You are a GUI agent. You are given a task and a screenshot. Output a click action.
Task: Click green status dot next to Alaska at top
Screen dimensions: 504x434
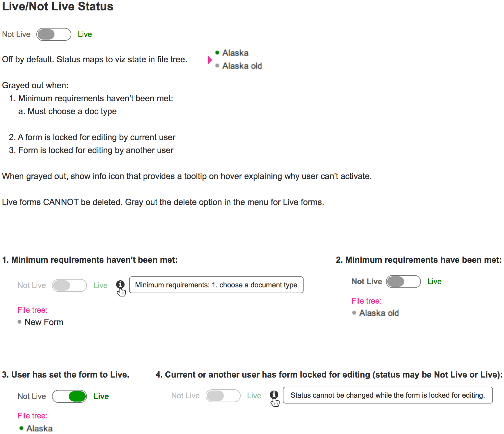pyautogui.click(x=217, y=53)
